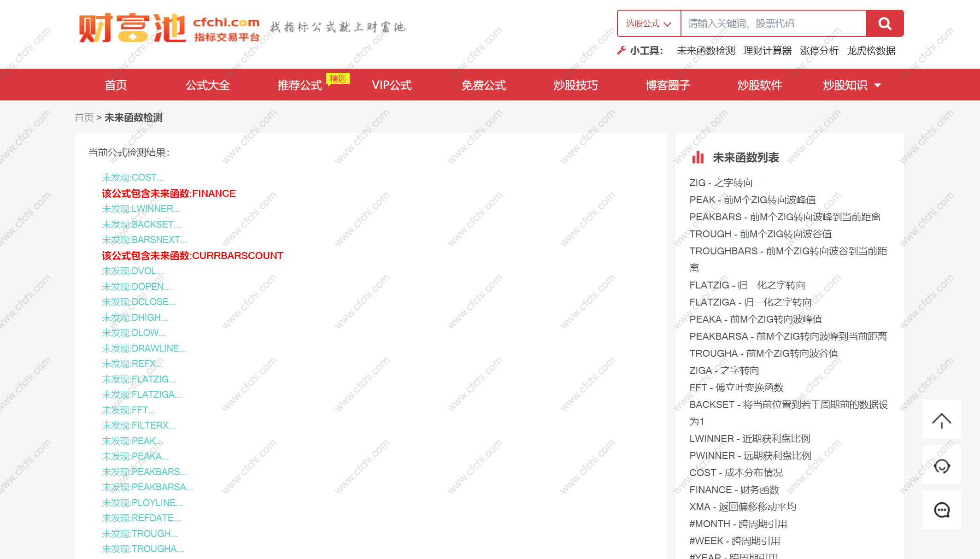Click the red FINANCE future-function result
The height and width of the screenshot is (559, 980).
coord(169,194)
